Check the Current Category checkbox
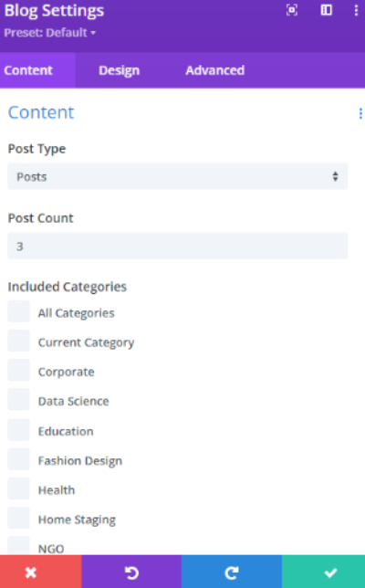 19,341
